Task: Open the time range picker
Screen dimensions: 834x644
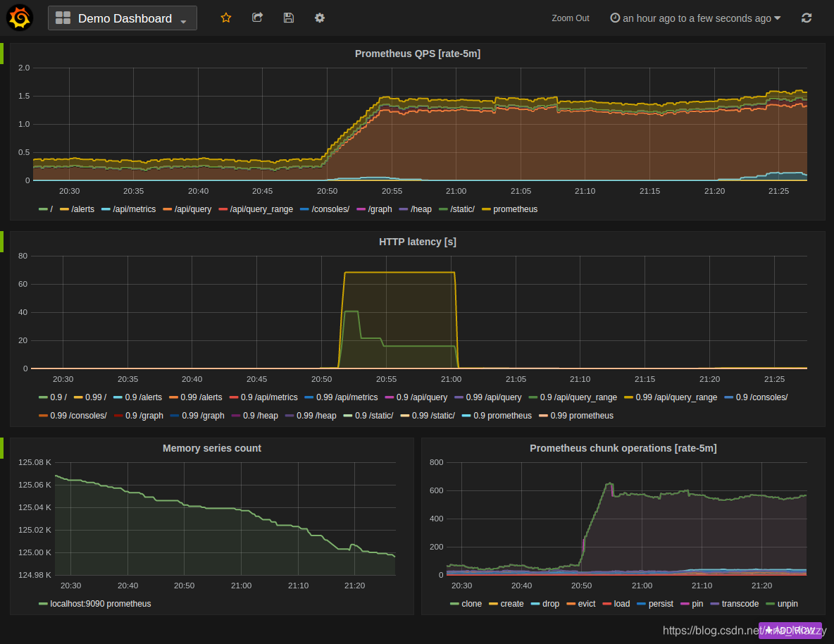Action: tap(695, 18)
